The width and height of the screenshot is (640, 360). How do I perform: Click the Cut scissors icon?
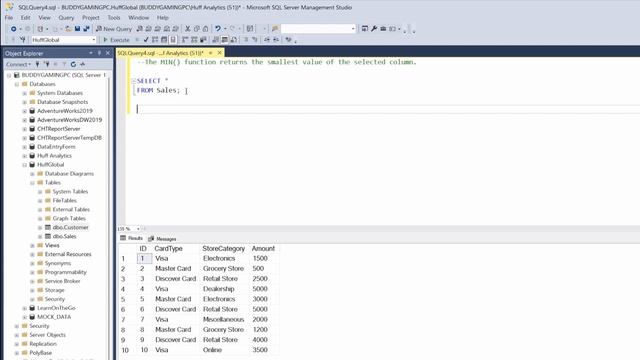(187, 29)
